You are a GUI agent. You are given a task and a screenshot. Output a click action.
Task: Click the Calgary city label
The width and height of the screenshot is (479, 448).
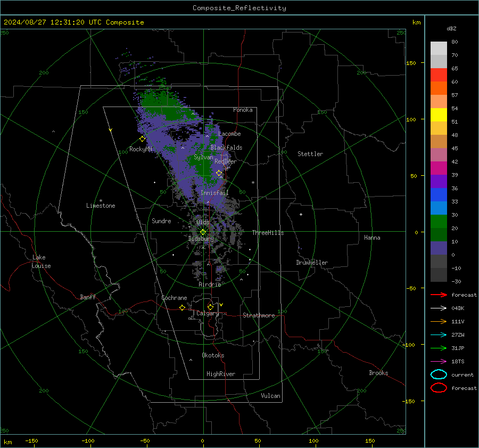pyautogui.click(x=208, y=313)
